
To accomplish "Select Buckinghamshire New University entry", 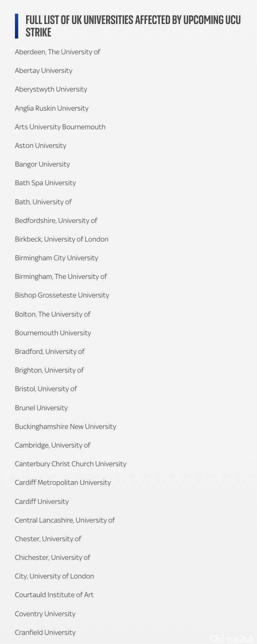I will tap(65, 426).
